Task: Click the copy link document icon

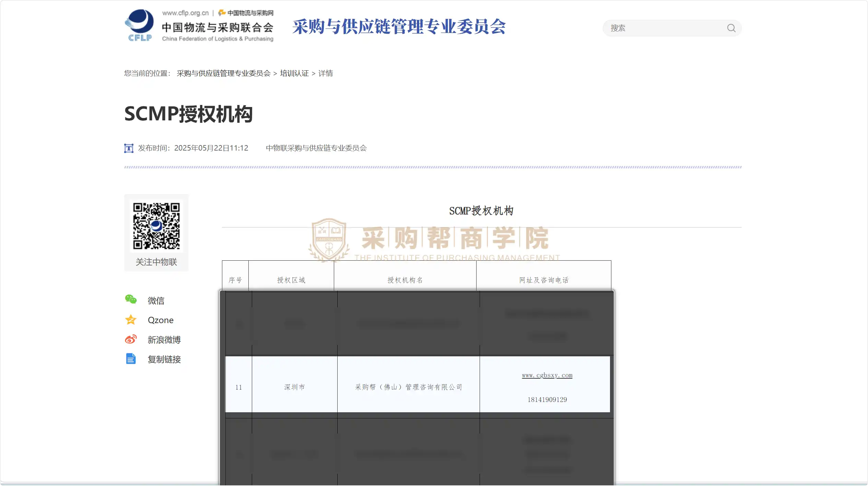Action: pyautogui.click(x=131, y=359)
